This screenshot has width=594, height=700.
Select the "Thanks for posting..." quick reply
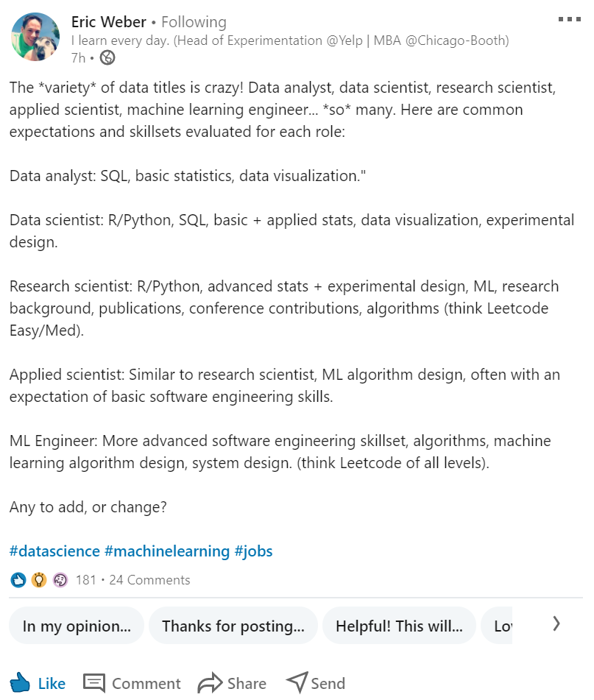(233, 626)
